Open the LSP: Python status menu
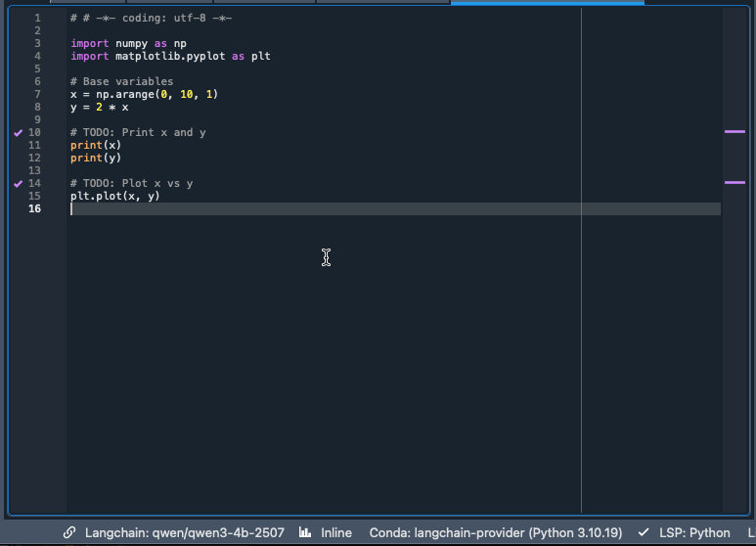756x546 pixels. pos(694,532)
